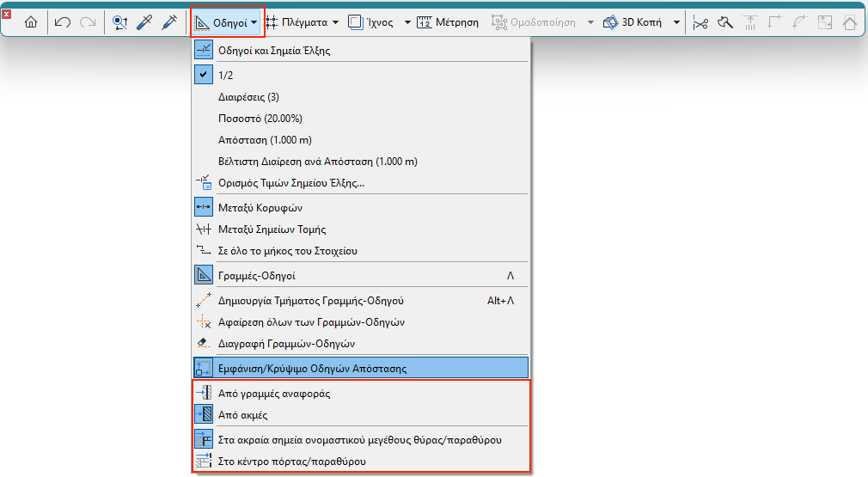Choose Απόσταση (1.000 m) snap option

[x=361, y=140]
